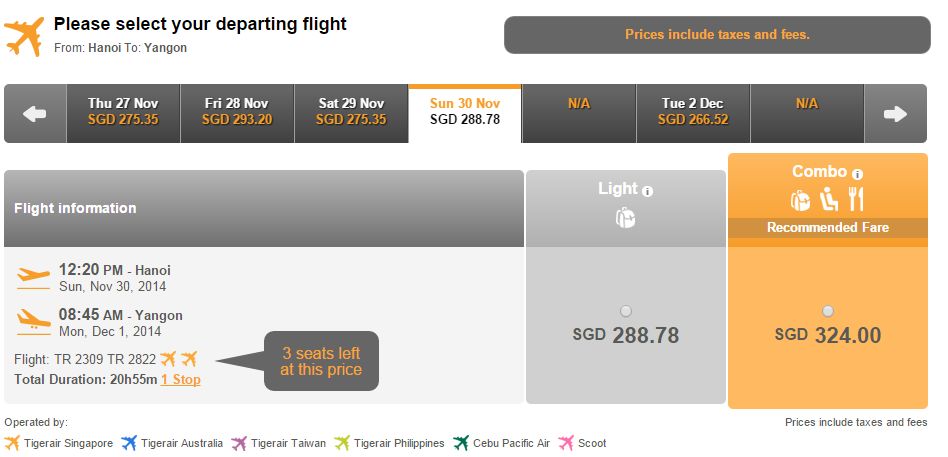948x457 pixels.
Task: Click the 3 seats left tooltip
Action: (x=321, y=361)
